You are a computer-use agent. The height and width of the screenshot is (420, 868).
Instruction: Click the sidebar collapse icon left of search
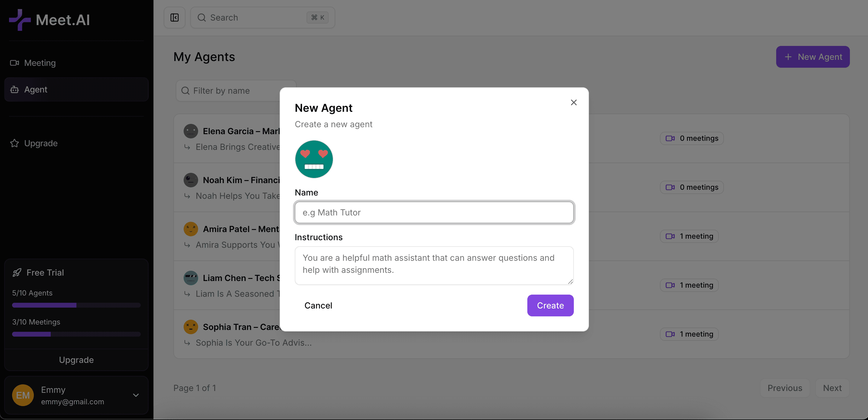tap(175, 18)
